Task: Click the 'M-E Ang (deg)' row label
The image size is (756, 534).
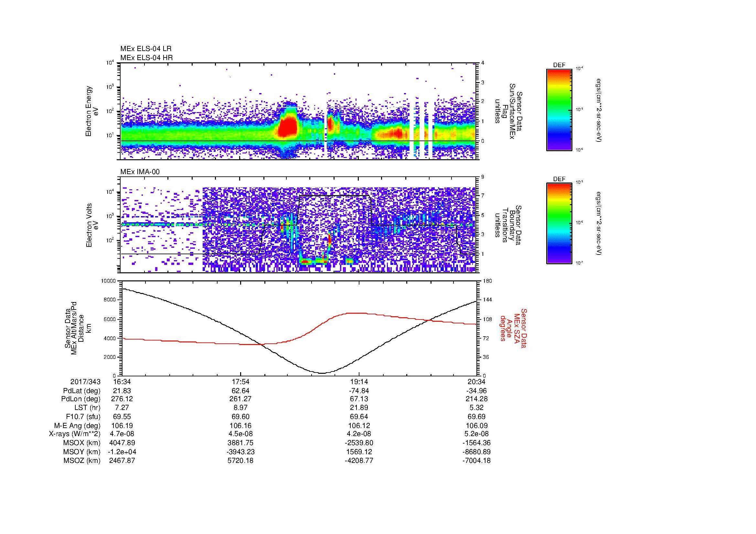Action: coord(77,425)
